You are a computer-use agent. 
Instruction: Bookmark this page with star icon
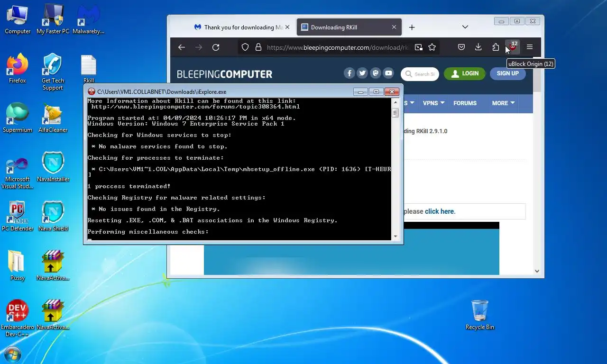432,47
